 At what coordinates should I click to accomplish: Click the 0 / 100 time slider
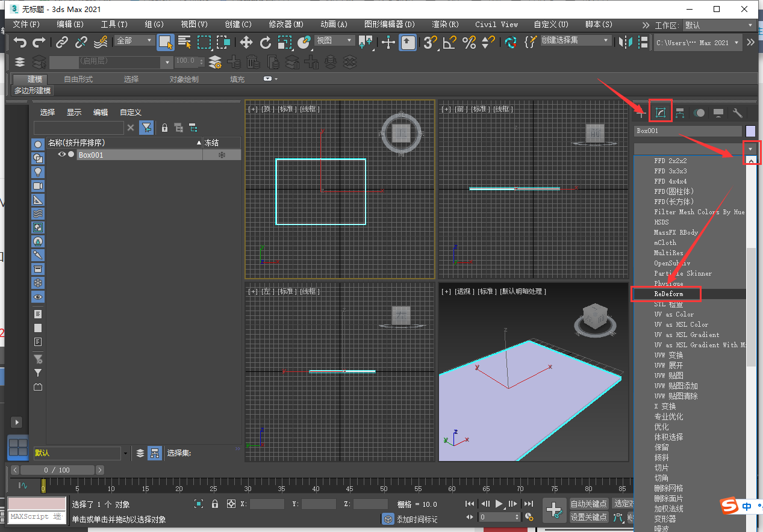[x=57, y=470]
